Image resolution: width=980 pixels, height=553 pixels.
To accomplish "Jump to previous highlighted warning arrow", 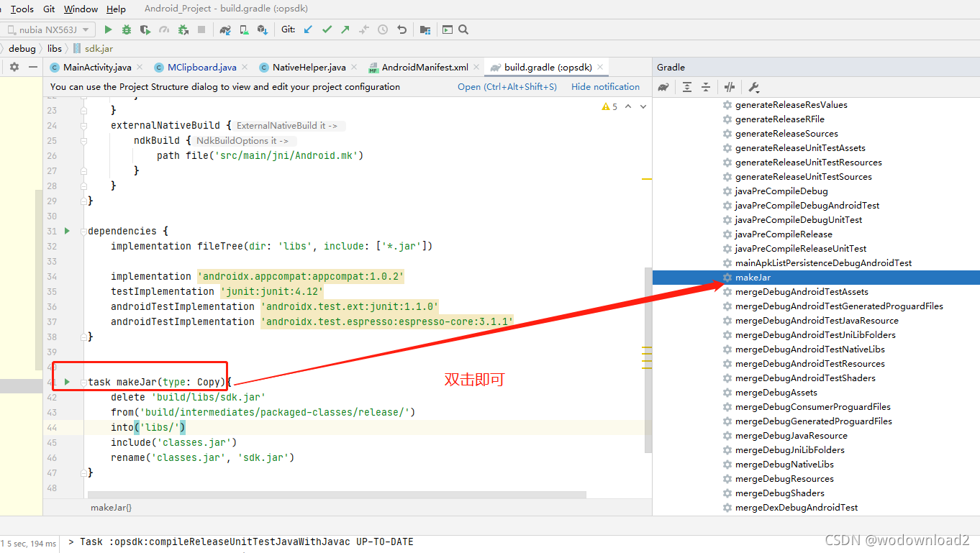I will click(x=628, y=106).
